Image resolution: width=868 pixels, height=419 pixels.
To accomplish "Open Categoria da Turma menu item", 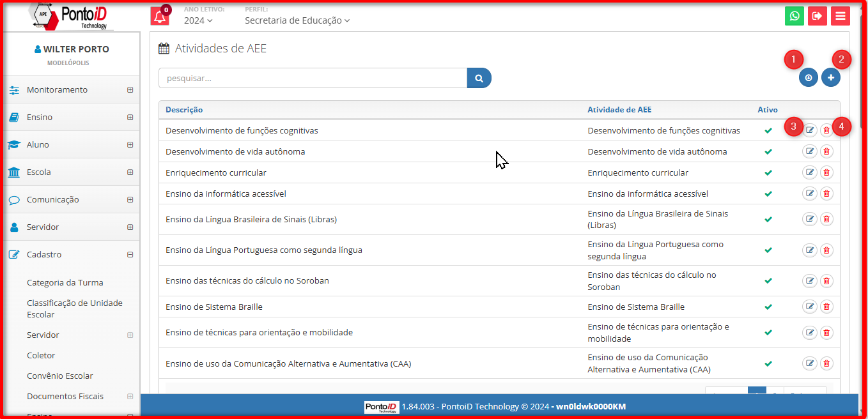I will point(65,282).
